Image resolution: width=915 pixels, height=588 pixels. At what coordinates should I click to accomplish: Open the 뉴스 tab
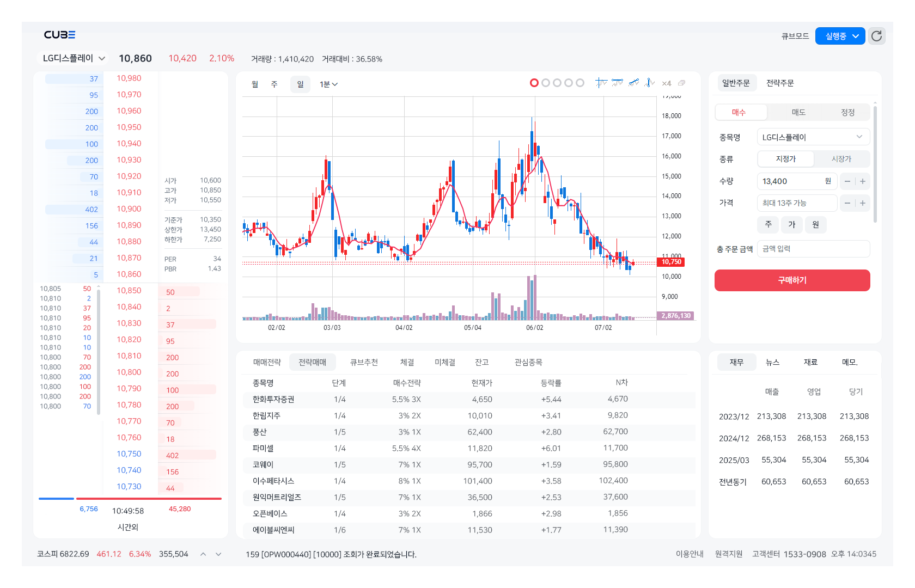[x=773, y=363]
